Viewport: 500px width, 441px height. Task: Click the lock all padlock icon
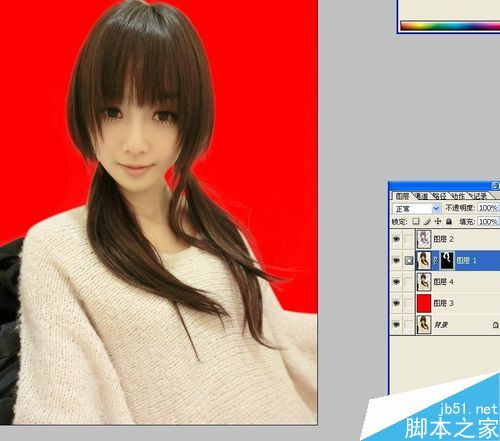point(449,221)
